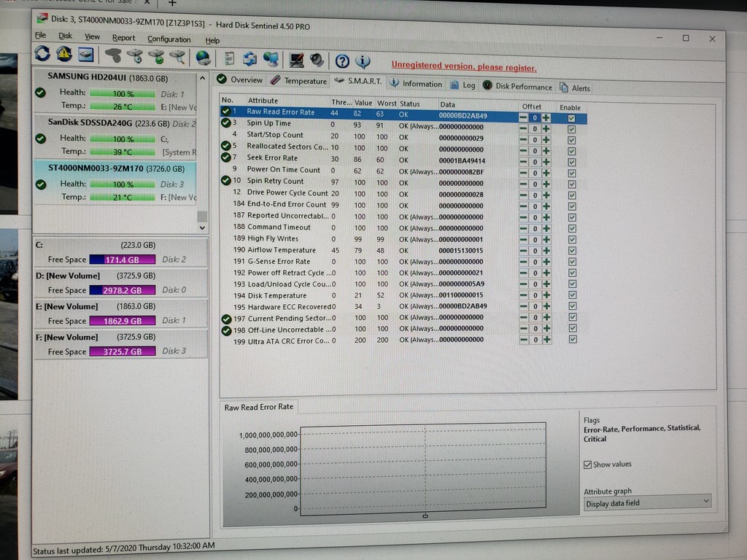The width and height of the screenshot is (747, 560).
Task: Click the D: volume free space bar
Action: [123, 290]
